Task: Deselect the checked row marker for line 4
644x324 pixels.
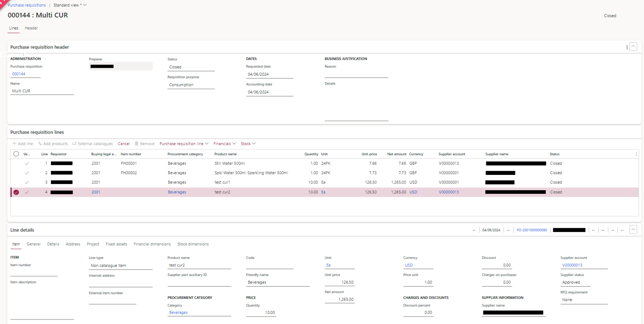Action: point(16,192)
